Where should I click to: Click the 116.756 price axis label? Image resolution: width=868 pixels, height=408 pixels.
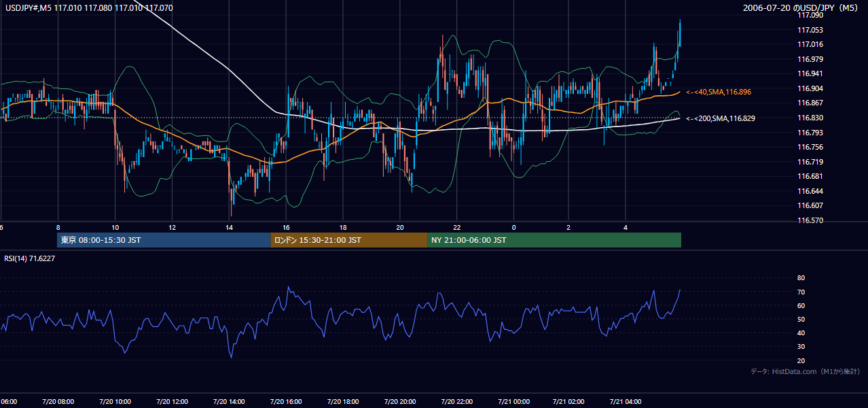810,147
